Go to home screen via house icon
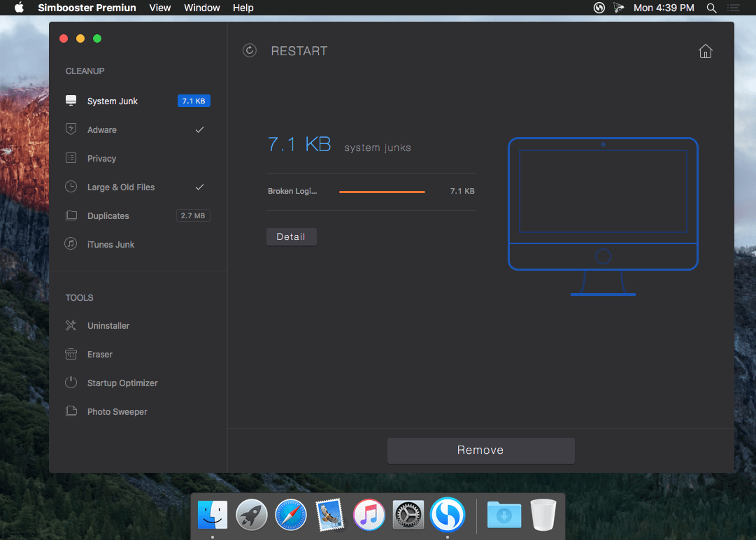Screen dimensions: 756x540 tap(706, 51)
